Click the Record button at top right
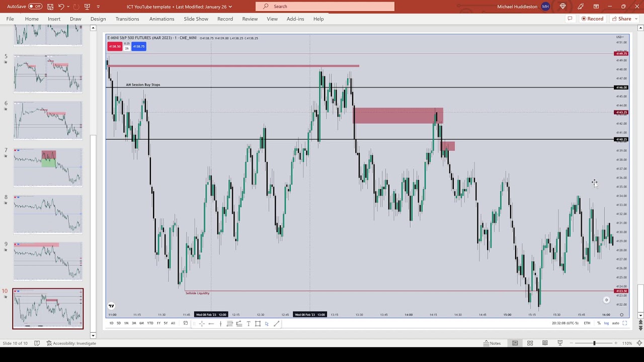This screenshot has width=644, height=362. (x=592, y=19)
